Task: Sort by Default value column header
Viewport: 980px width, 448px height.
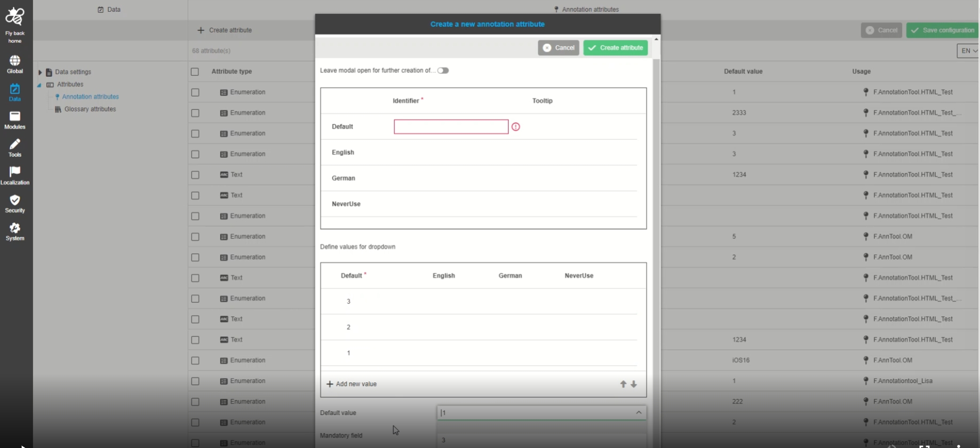Action: pyautogui.click(x=743, y=71)
